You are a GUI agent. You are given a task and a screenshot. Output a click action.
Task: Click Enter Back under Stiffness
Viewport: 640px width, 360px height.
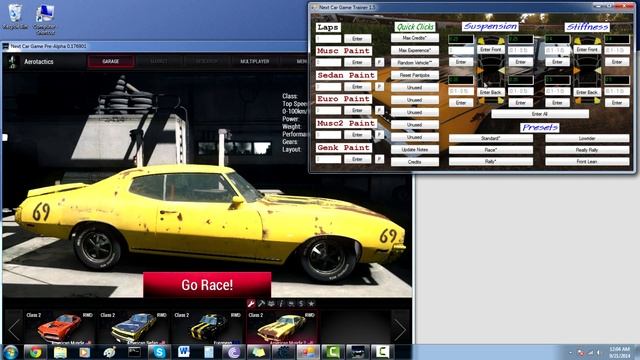pos(587,92)
